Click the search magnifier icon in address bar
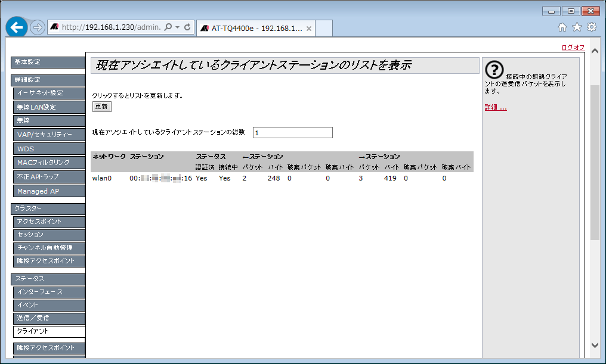The image size is (606, 364). click(168, 27)
